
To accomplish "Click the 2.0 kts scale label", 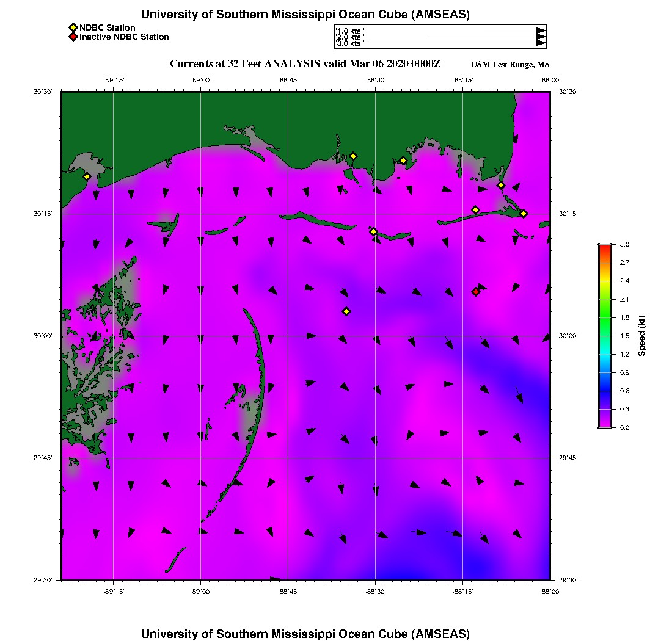I will coord(351,37).
